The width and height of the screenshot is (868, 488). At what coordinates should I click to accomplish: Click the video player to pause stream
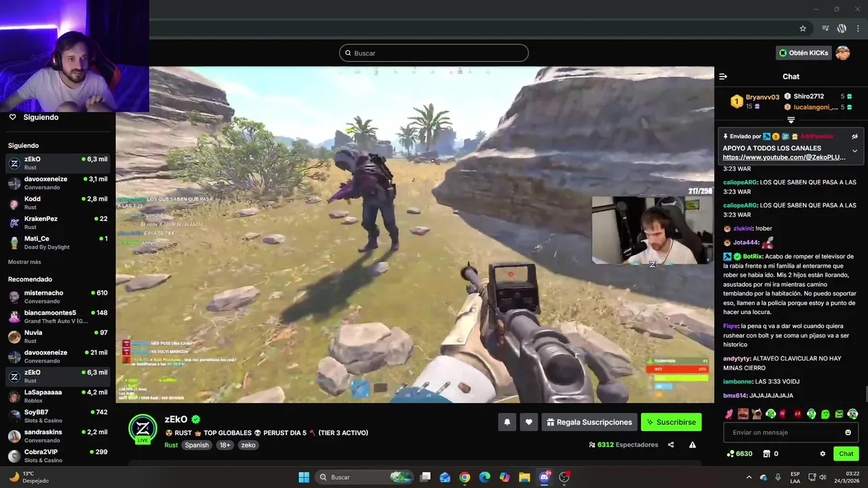415,235
